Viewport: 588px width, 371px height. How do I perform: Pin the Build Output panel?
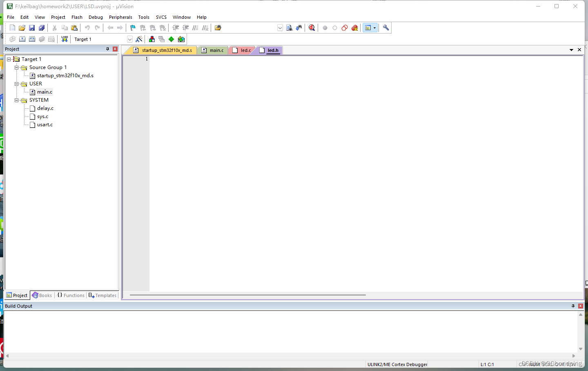[x=573, y=306]
